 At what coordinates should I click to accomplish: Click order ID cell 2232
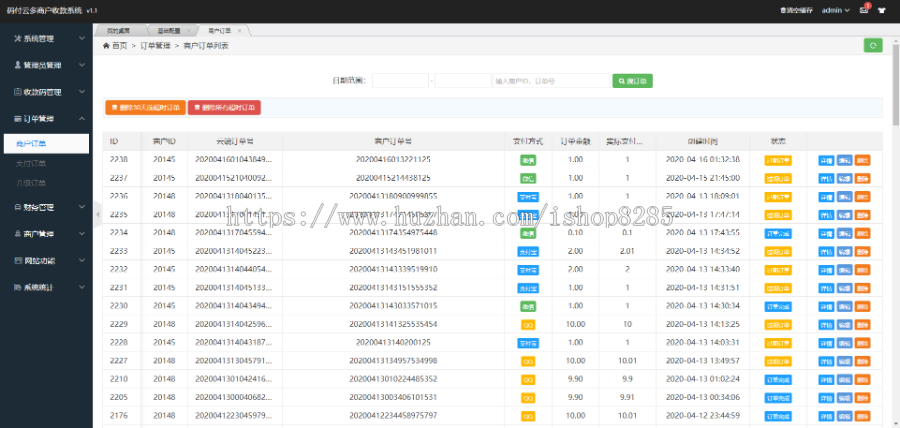coord(119,270)
